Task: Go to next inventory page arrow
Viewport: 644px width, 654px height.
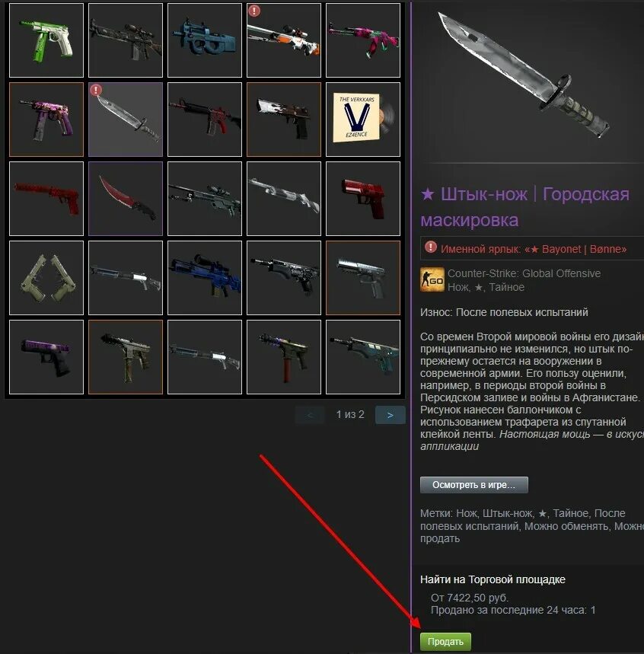Action: pos(390,415)
